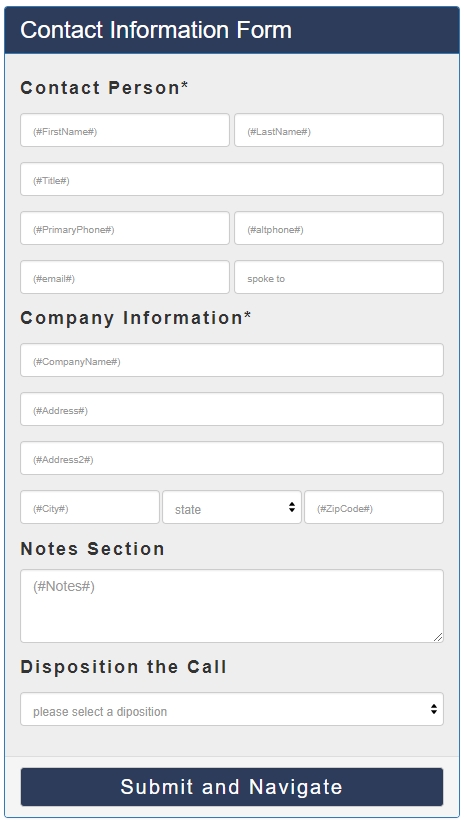Screen dimensions: 466x822
Task: Focus the email input field
Action: [x=125, y=277]
